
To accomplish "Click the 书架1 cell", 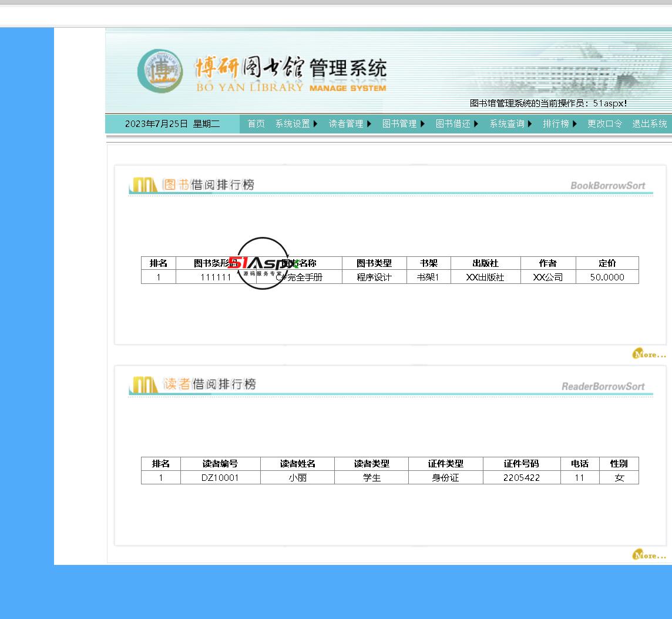I will click(428, 277).
